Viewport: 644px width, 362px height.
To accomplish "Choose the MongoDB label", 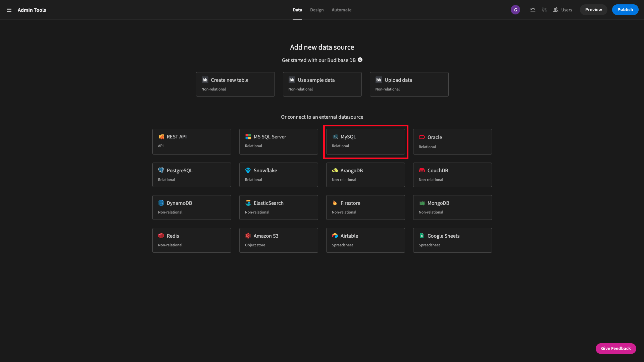I will point(438,203).
